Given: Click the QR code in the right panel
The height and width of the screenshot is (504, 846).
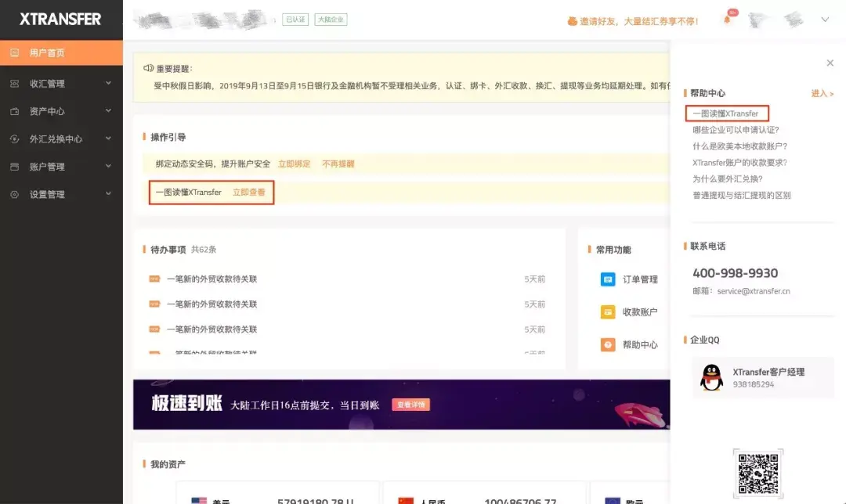Looking at the screenshot, I should click(758, 473).
